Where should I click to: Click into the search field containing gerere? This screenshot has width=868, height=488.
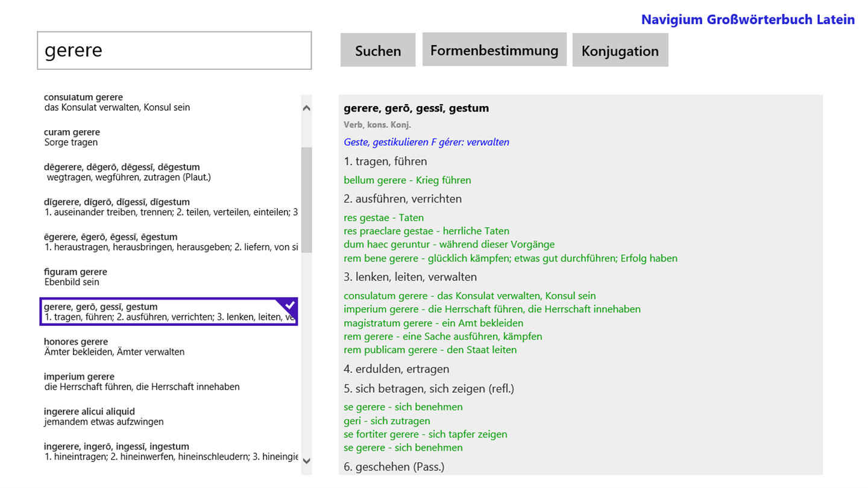(x=174, y=51)
